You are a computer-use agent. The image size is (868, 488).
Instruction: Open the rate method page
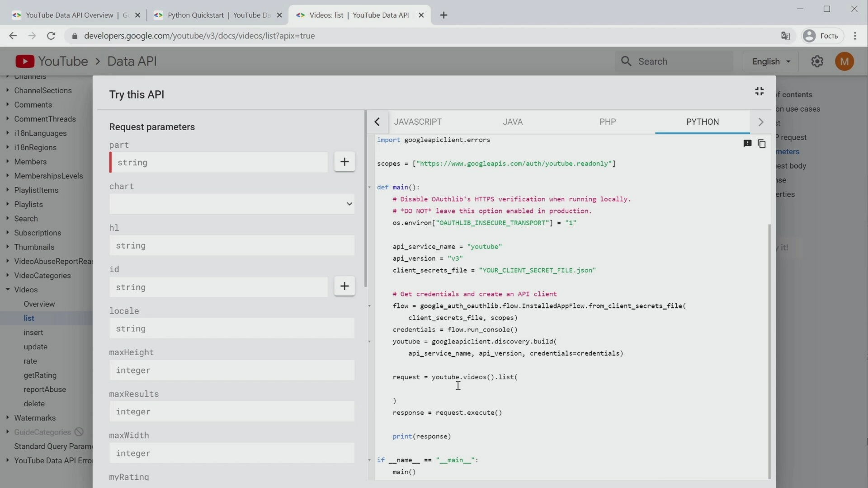point(30,361)
